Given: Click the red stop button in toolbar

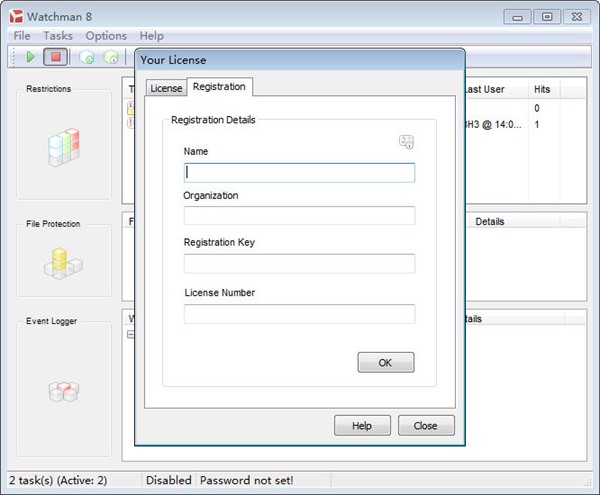Looking at the screenshot, I should tap(56, 57).
